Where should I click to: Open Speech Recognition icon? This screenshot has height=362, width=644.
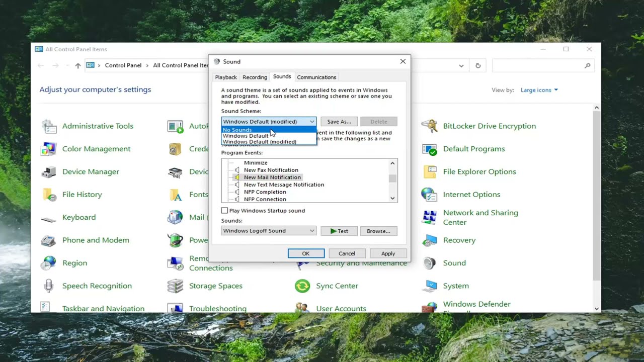click(x=49, y=286)
